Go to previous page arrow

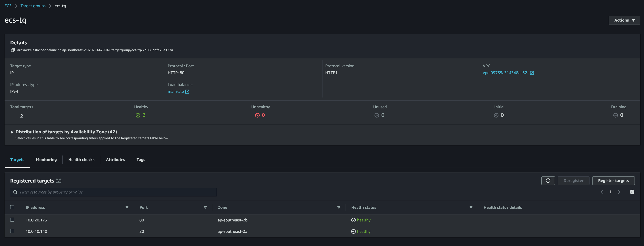[x=602, y=192]
